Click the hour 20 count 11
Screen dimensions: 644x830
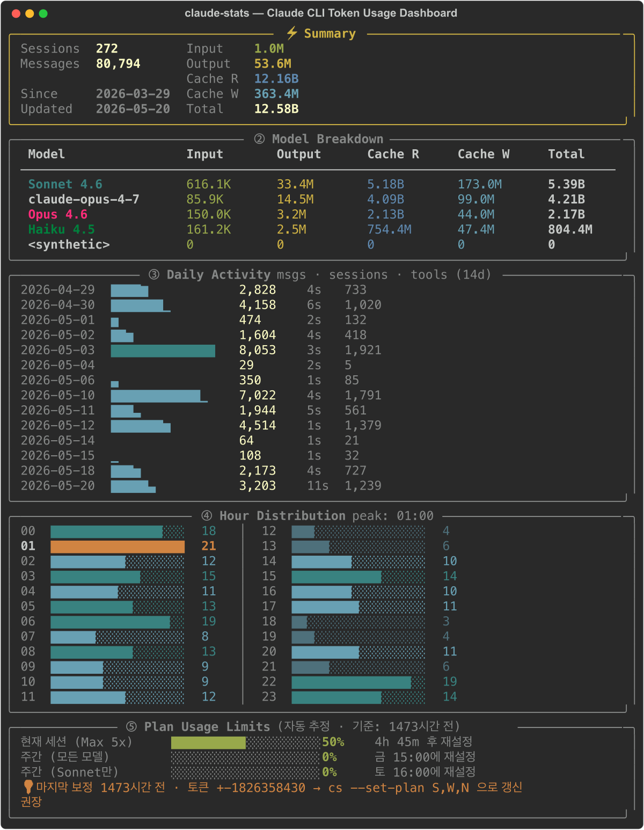(x=450, y=651)
